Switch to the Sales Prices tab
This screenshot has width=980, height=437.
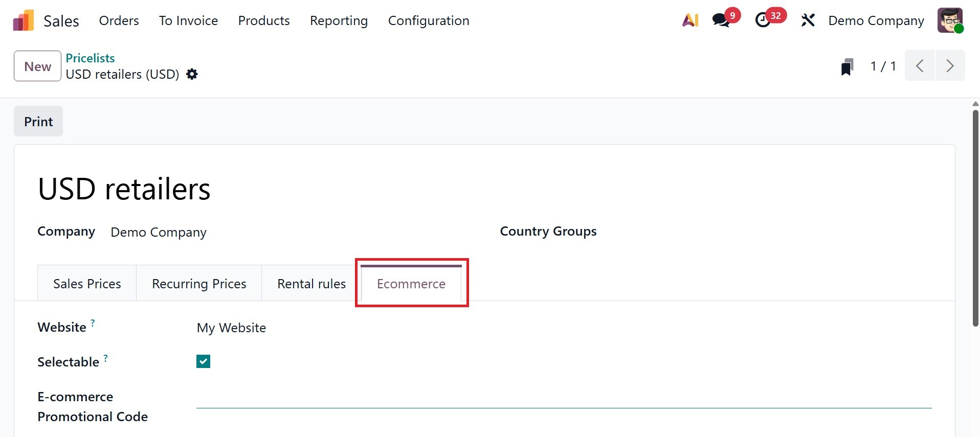pyautogui.click(x=87, y=284)
